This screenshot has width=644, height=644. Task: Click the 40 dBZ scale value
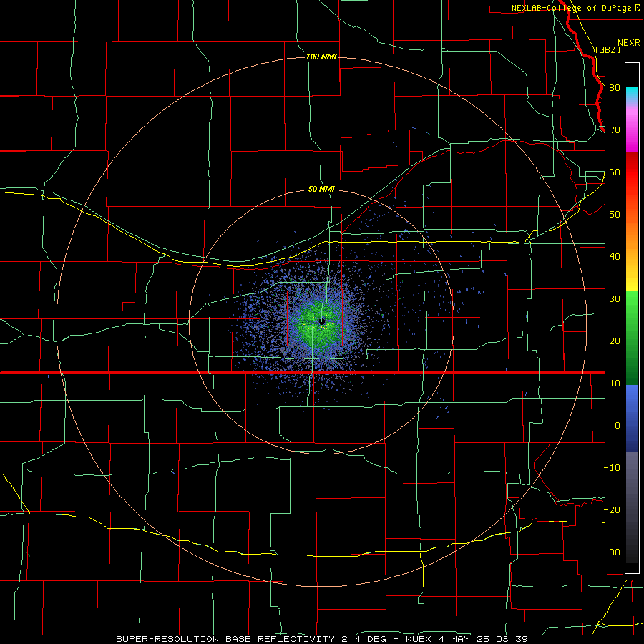click(615, 257)
